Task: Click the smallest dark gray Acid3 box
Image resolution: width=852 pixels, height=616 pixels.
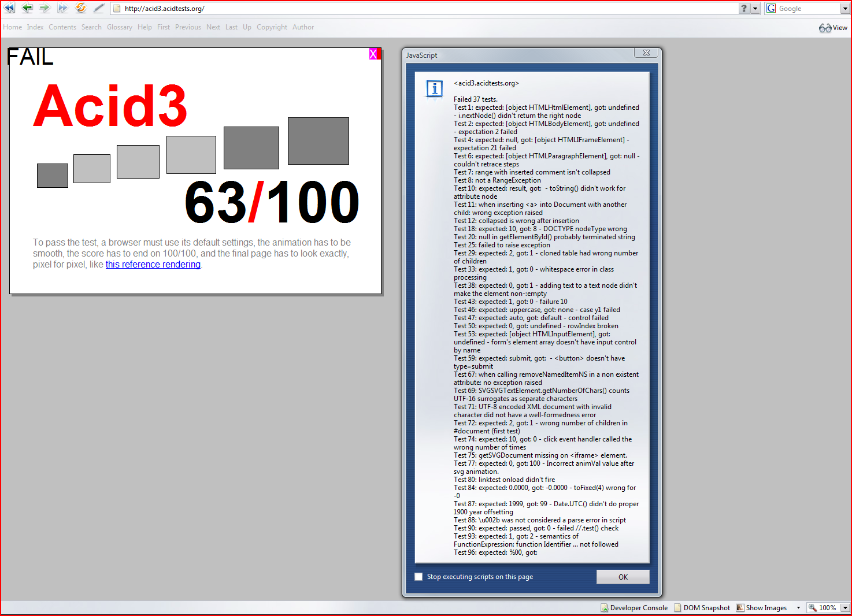Action: 53,176
